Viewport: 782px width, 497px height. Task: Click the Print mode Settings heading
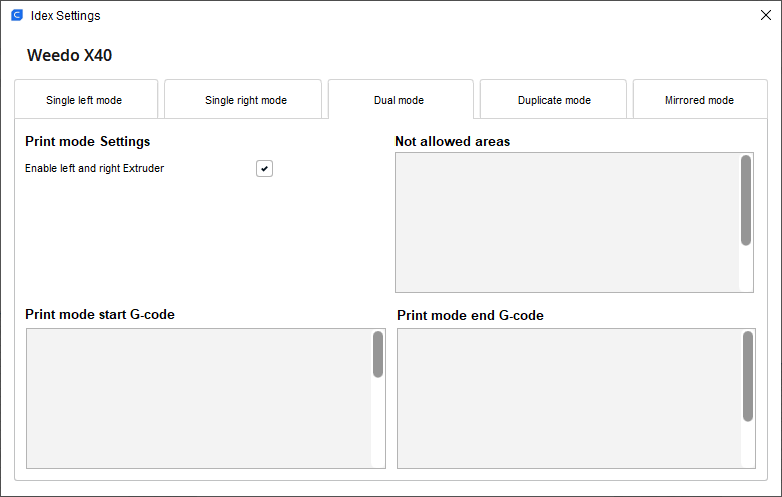87,142
